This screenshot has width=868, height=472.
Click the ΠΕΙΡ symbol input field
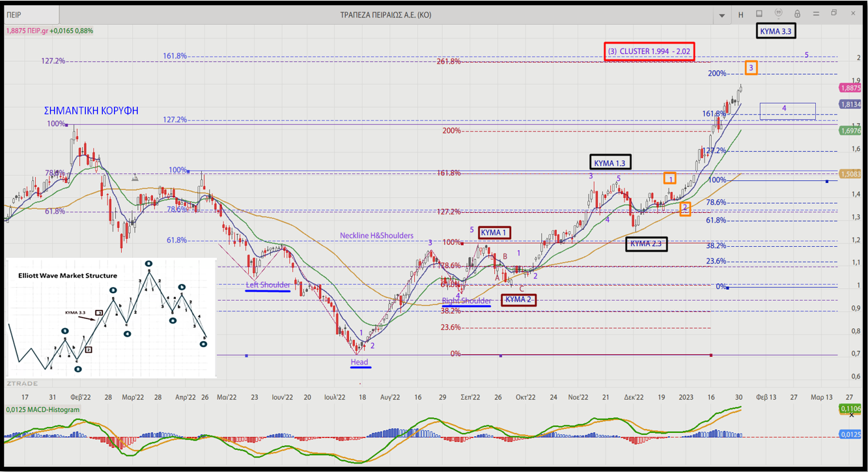[x=31, y=14]
